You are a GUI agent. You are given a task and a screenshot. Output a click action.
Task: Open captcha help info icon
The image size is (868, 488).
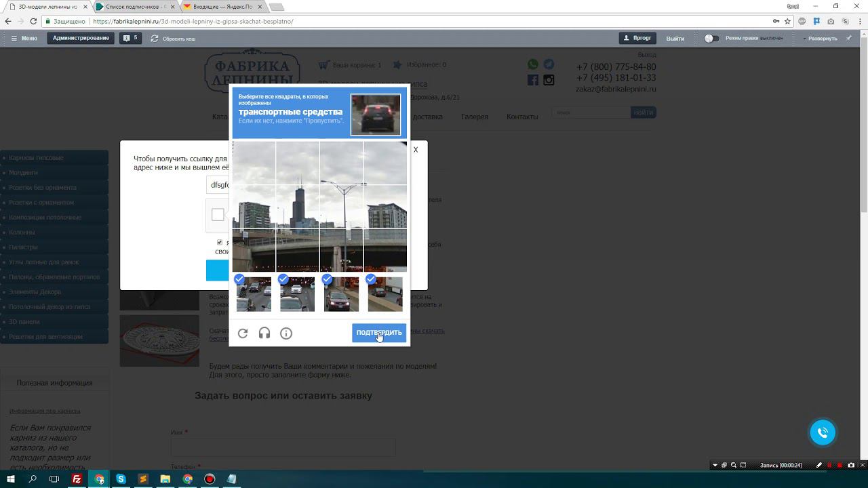coord(286,333)
